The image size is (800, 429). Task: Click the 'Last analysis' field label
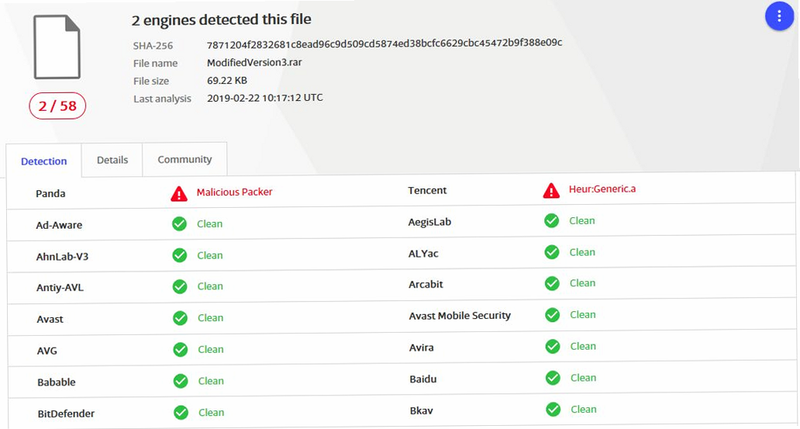pyautogui.click(x=162, y=99)
